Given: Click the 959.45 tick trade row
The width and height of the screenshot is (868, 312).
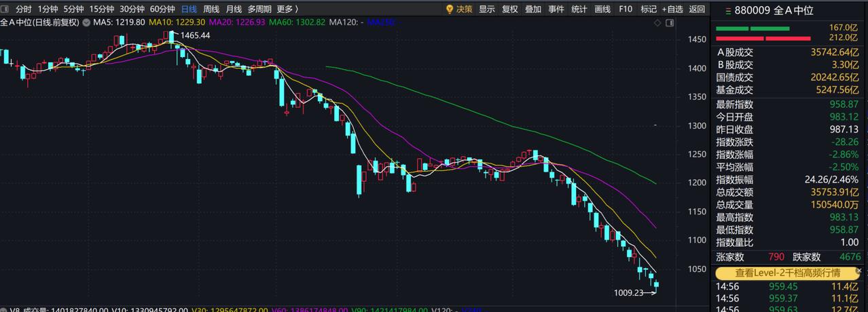Looking at the screenshot, I should [x=789, y=286].
